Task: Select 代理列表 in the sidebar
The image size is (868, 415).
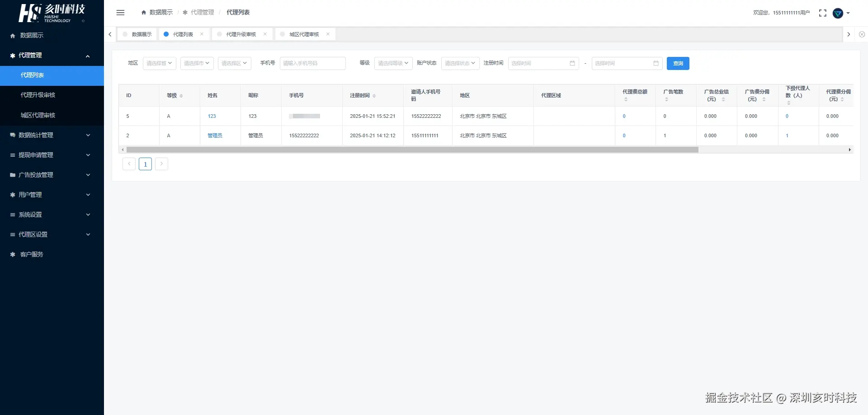Action: point(52,75)
